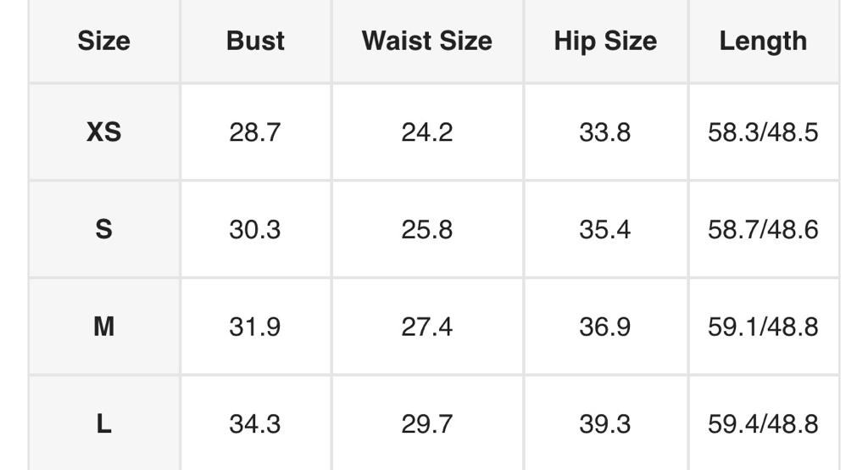Select the M length cell 59.1/48.8

pyautogui.click(x=763, y=327)
